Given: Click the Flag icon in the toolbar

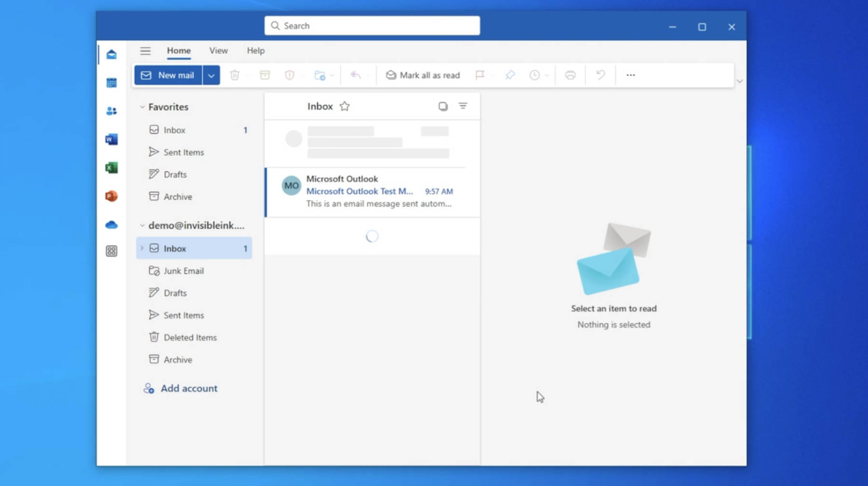Looking at the screenshot, I should tap(480, 75).
